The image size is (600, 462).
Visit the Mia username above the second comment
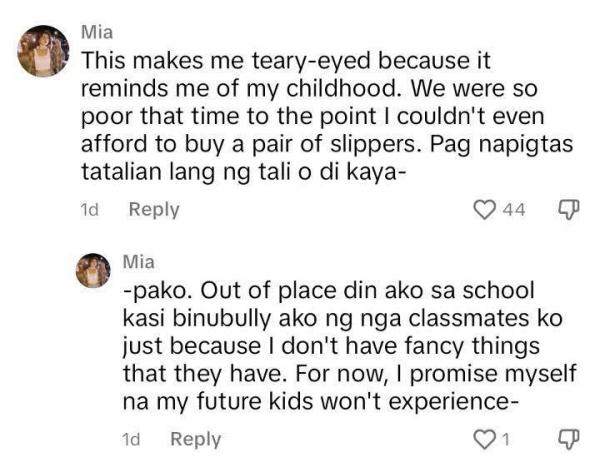[139, 262]
